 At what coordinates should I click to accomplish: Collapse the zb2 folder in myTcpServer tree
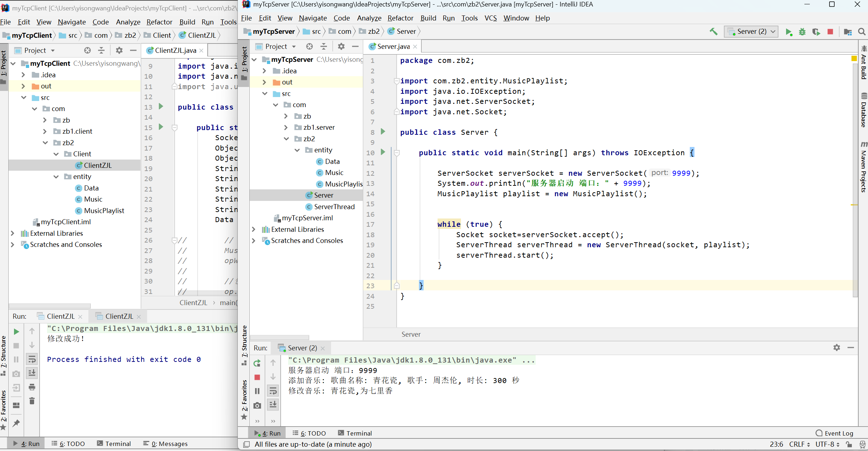coord(286,139)
